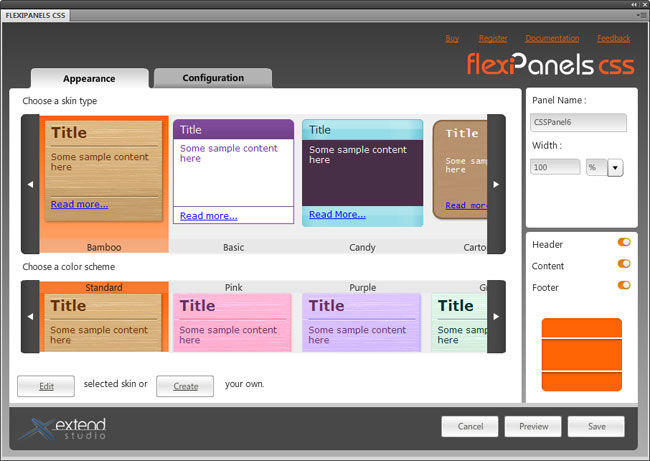Click the Panel Name input field

click(578, 122)
